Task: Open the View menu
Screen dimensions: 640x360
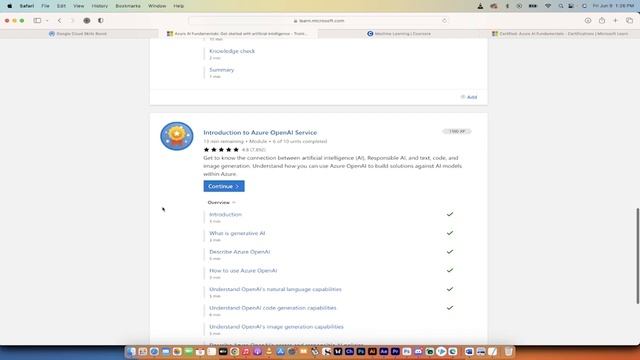Action: (x=78, y=6)
